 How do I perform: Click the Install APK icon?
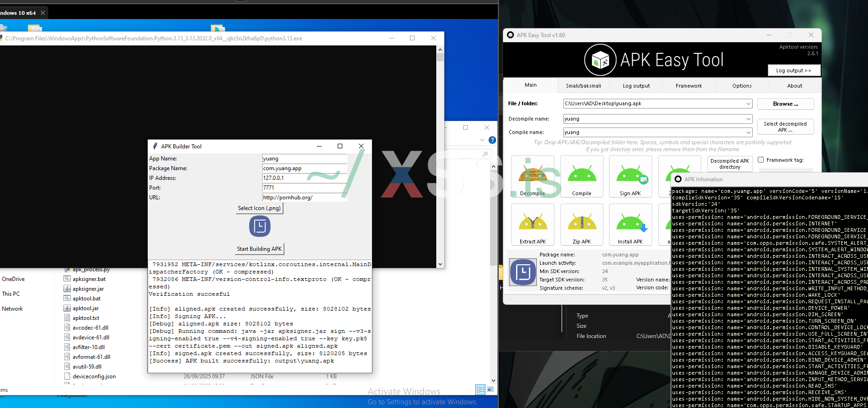pyautogui.click(x=630, y=224)
